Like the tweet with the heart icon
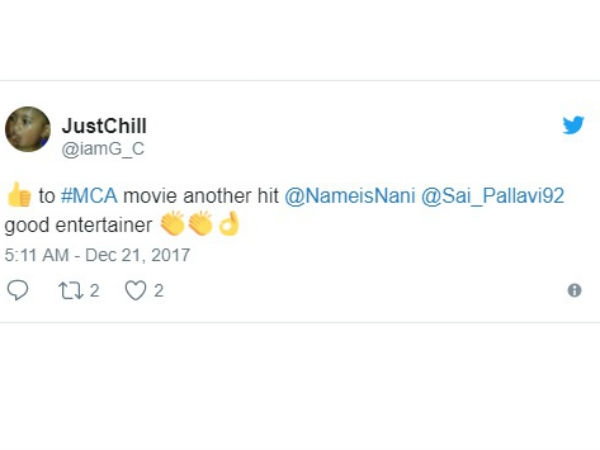The width and height of the screenshot is (600, 450). pyautogui.click(x=135, y=290)
